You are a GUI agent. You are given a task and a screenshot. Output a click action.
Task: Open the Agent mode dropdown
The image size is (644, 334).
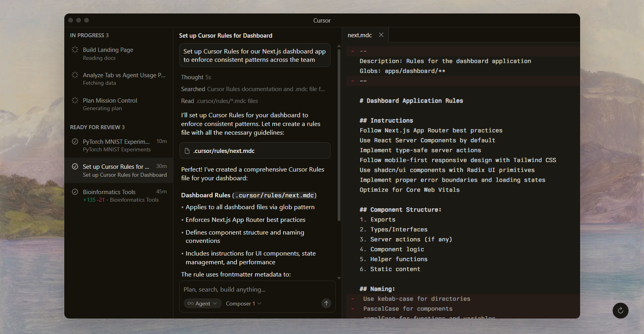coord(202,303)
